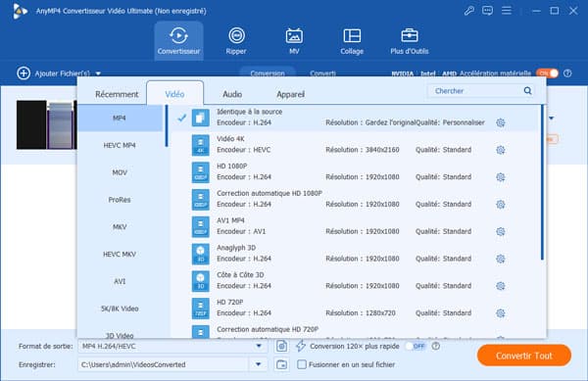Viewport: 588px width, 381px height.
Task: Switch to the Audio tab
Action: pos(232,94)
